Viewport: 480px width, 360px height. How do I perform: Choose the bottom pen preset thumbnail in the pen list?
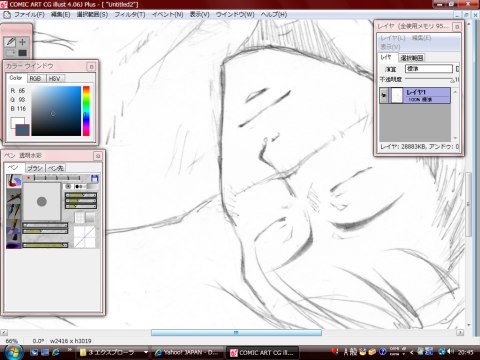click(x=14, y=241)
